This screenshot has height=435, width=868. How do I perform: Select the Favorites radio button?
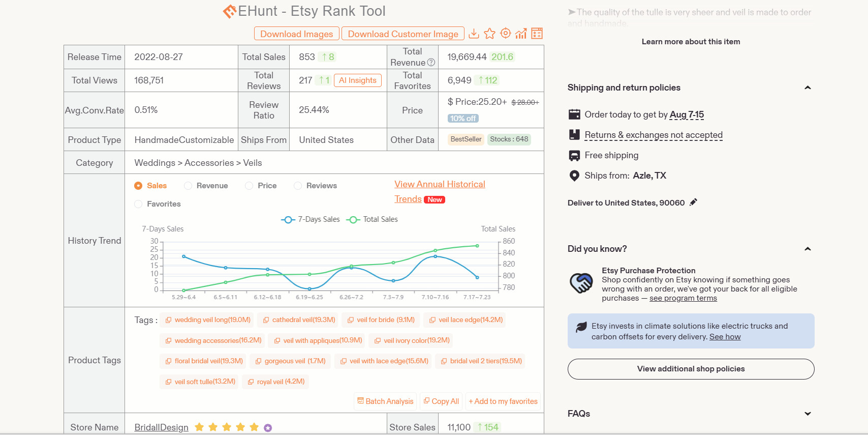(138, 204)
